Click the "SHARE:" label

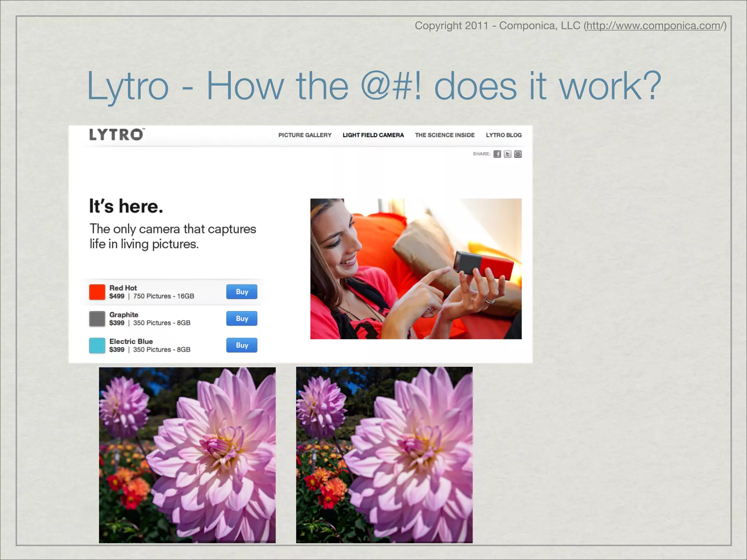point(481,154)
